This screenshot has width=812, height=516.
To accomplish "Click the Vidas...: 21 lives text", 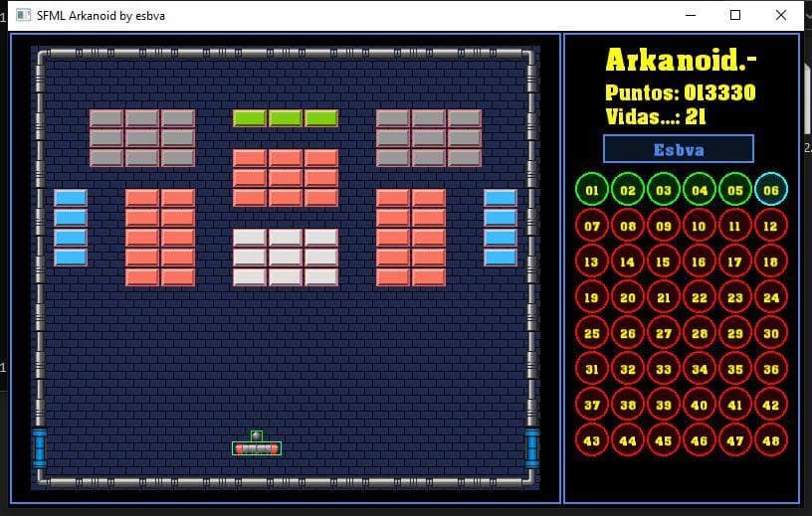I will [656, 116].
